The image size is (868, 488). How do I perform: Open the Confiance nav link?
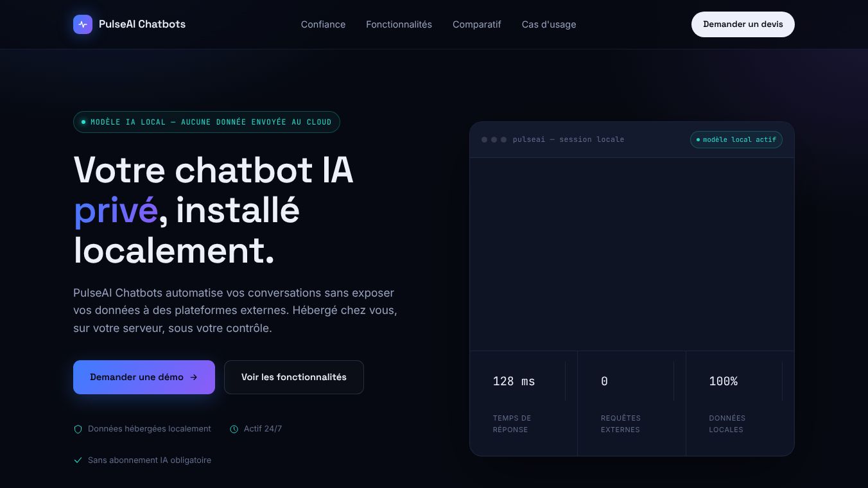(323, 24)
